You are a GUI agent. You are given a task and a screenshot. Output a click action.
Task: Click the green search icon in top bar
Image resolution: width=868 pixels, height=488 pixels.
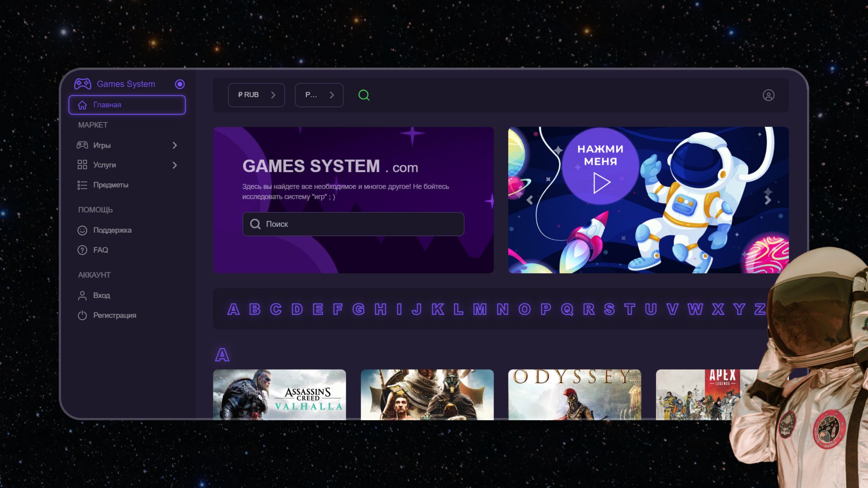tap(364, 95)
